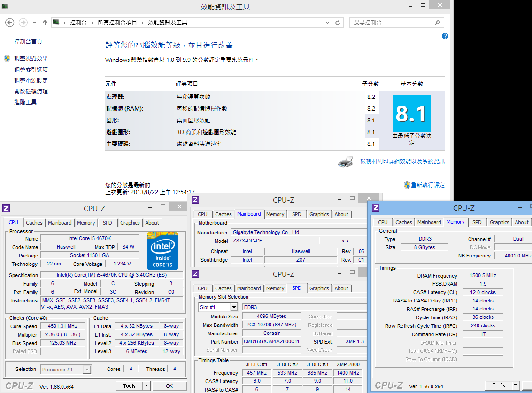The image size is (532, 393).
Task: Click the 調整視覺效果 link
Action: 31,59
